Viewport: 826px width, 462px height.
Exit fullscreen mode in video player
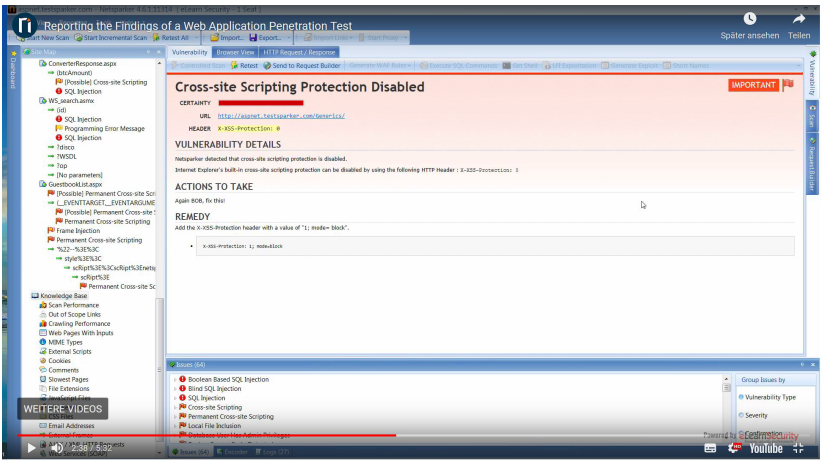coord(799,449)
